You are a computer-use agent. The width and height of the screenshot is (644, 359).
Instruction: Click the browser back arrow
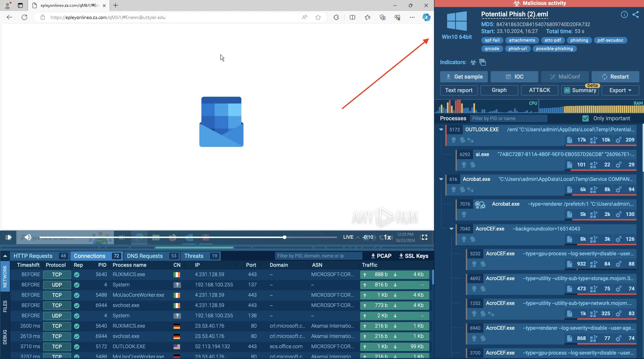point(9,17)
